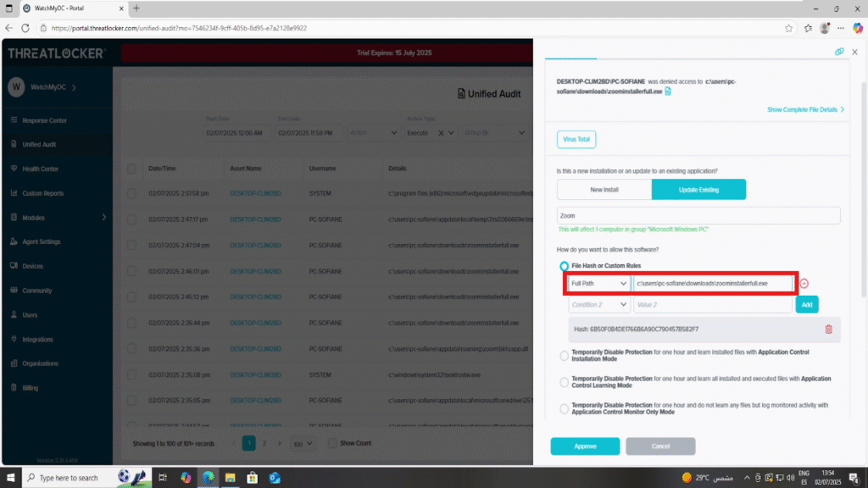
Task: Toggle the select-all checkbox in the table header
Action: [x=131, y=169]
